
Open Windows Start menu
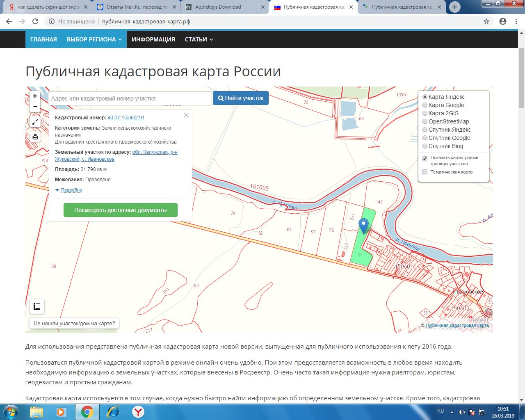click(11, 412)
